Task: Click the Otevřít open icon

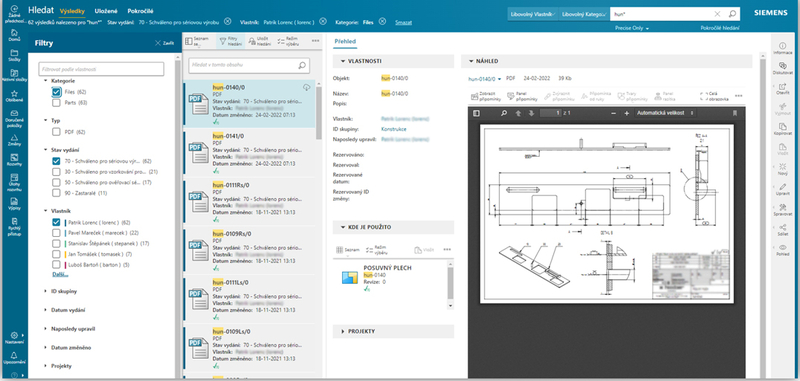Action: [783, 89]
